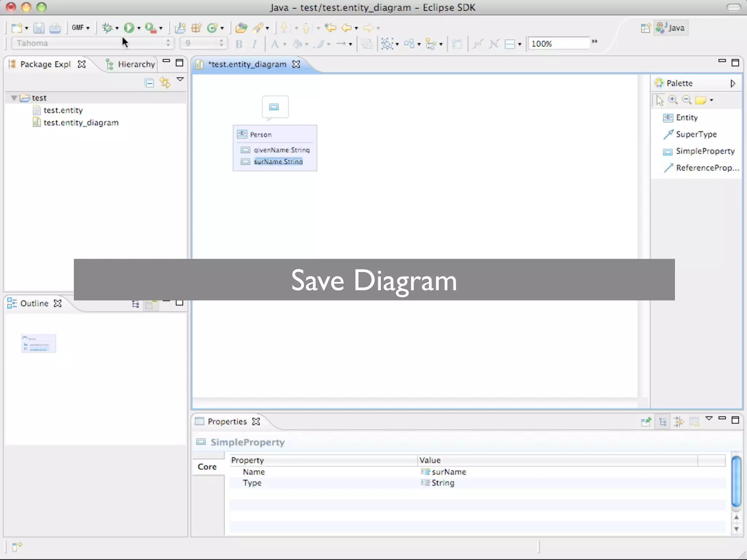Click the Arrange All icon
The height and width of the screenshot is (560, 747).
tap(409, 44)
